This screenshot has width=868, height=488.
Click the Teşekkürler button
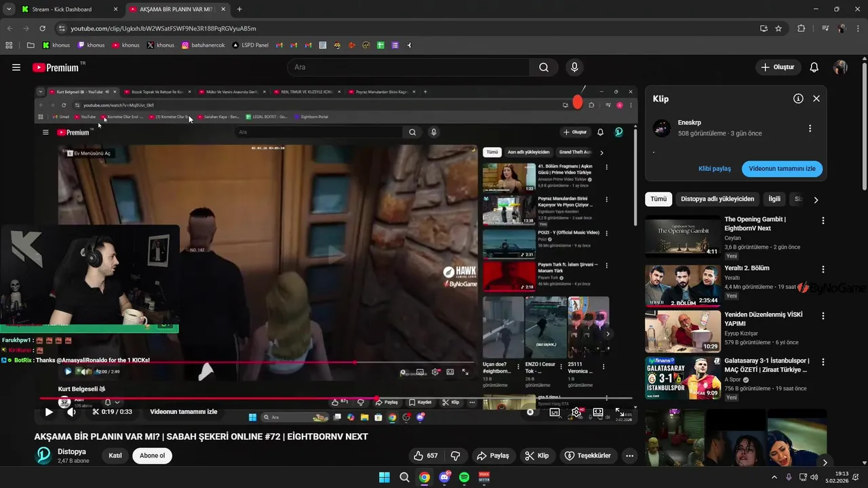[588, 455]
